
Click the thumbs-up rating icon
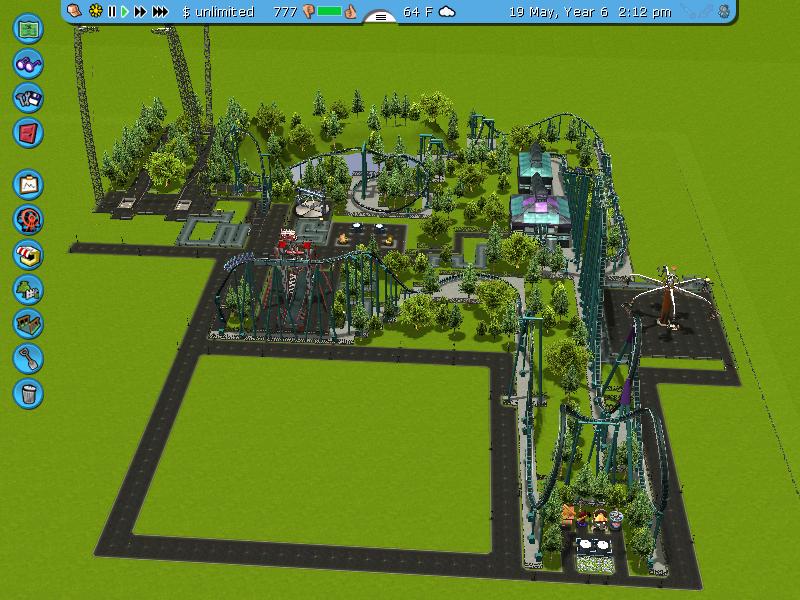(350, 11)
